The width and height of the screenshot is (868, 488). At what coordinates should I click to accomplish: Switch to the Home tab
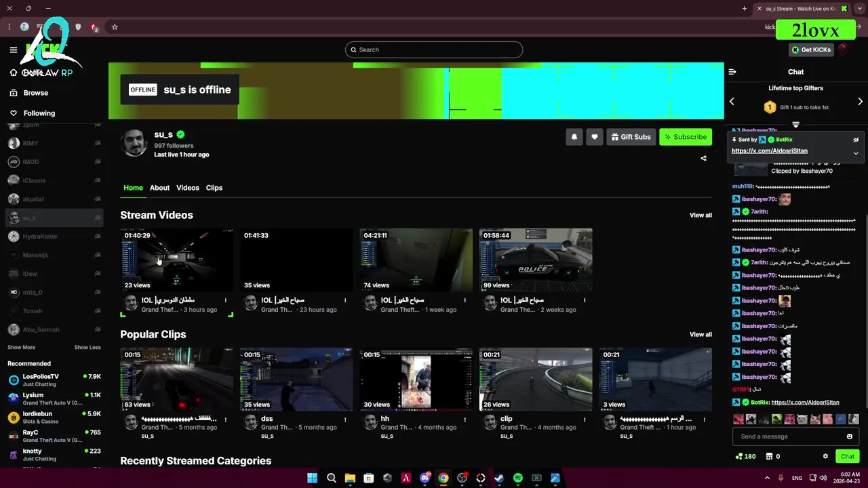(133, 188)
